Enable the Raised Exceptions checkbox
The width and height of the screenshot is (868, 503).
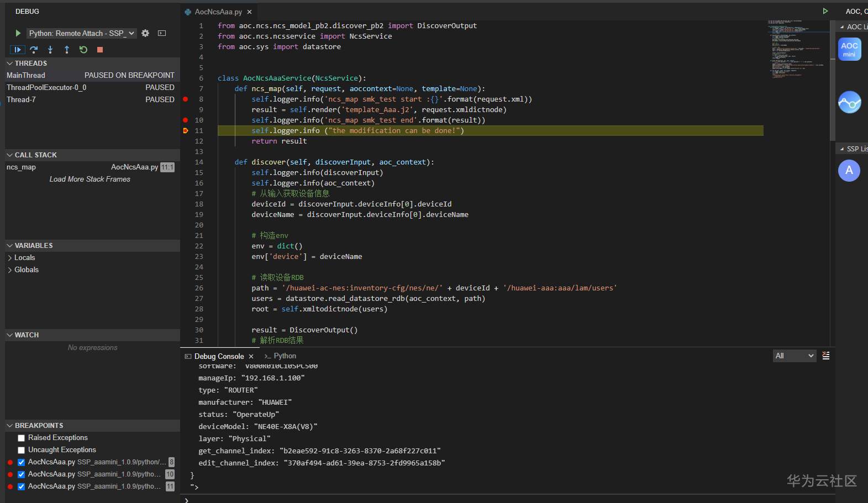[22, 438]
